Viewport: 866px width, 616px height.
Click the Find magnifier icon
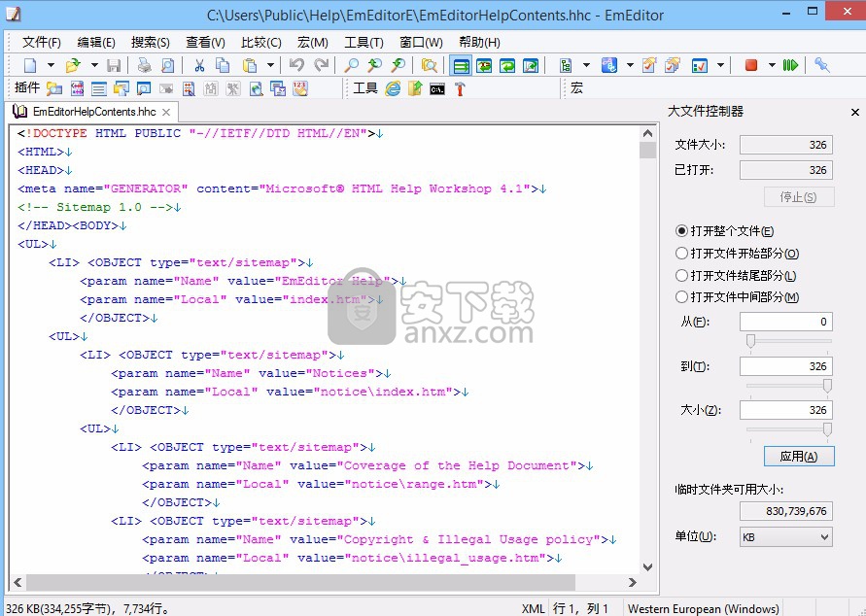pyautogui.click(x=351, y=66)
